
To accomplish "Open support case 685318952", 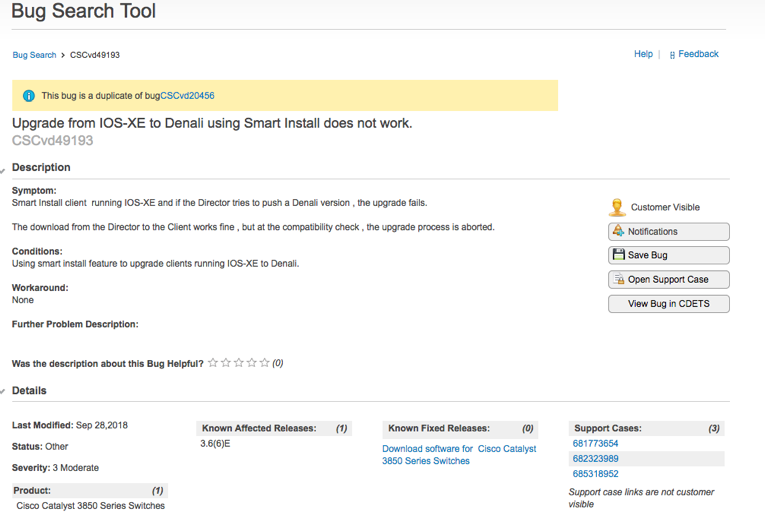I will coord(595,474).
